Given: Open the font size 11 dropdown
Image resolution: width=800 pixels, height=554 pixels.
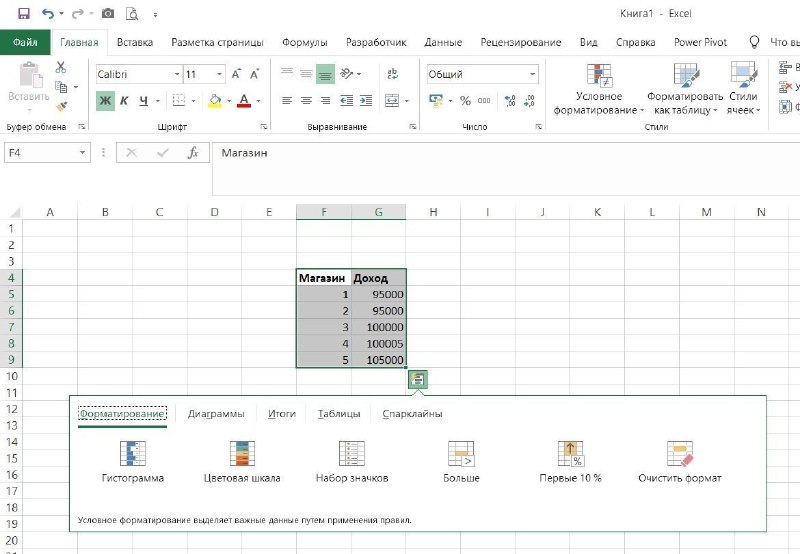Looking at the screenshot, I should (x=219, y=74).
